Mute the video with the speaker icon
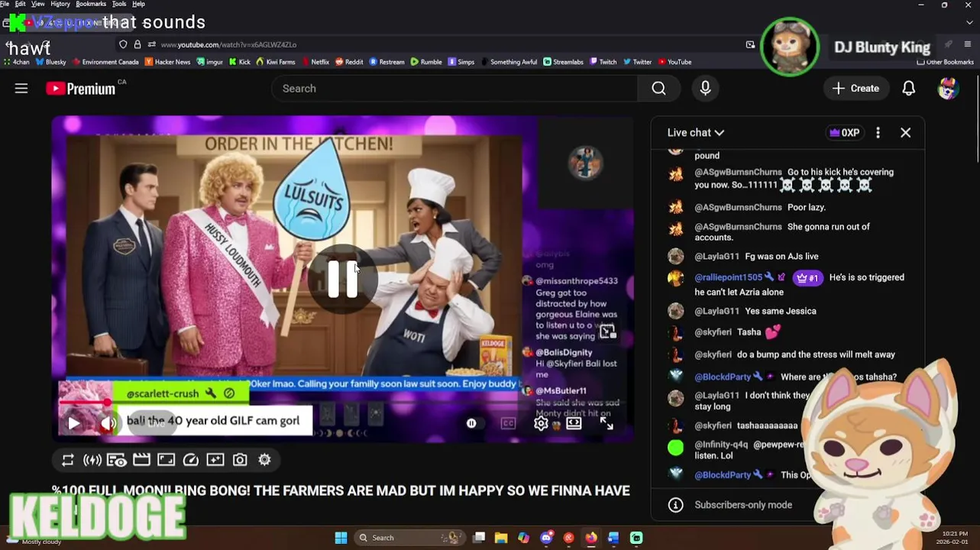980x550 pixels. coord(109,423)
